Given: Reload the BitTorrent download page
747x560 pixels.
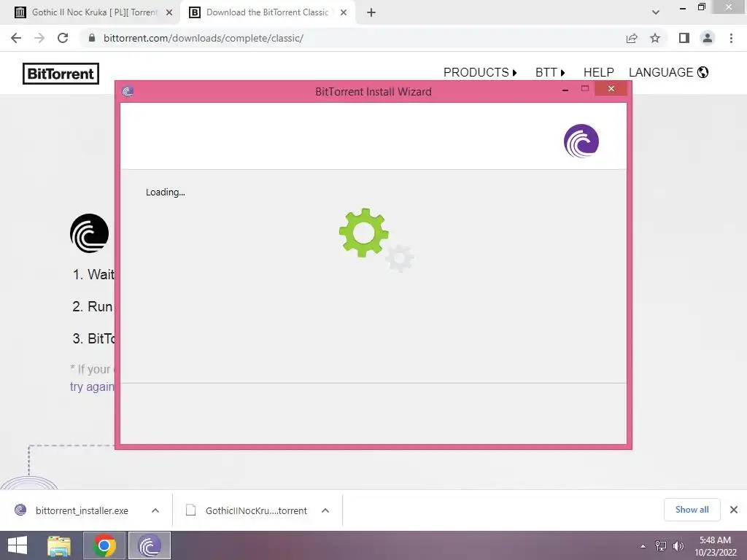Looking at the screenshot, I should coord(63,38).
